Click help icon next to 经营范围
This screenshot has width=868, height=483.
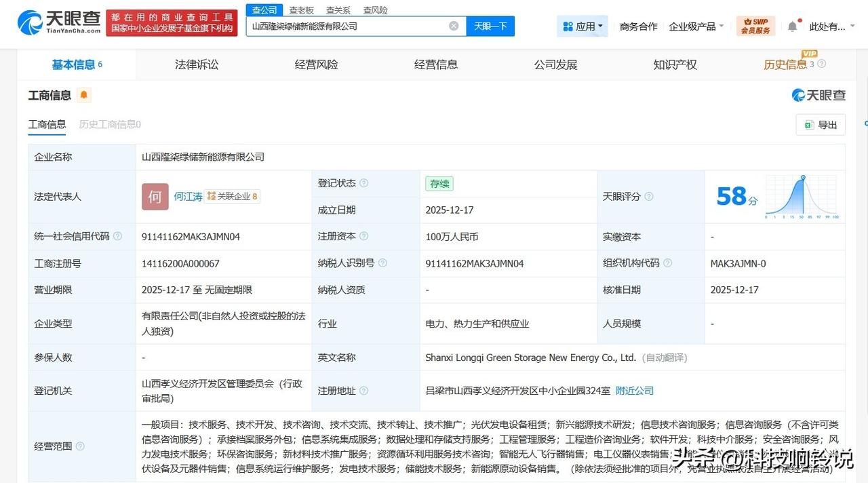pos(80,446)
